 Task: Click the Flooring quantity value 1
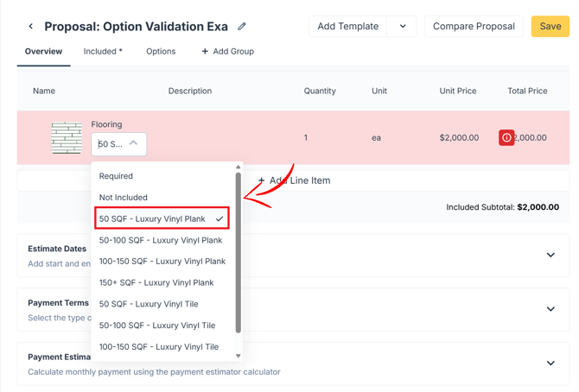point(306,137)
